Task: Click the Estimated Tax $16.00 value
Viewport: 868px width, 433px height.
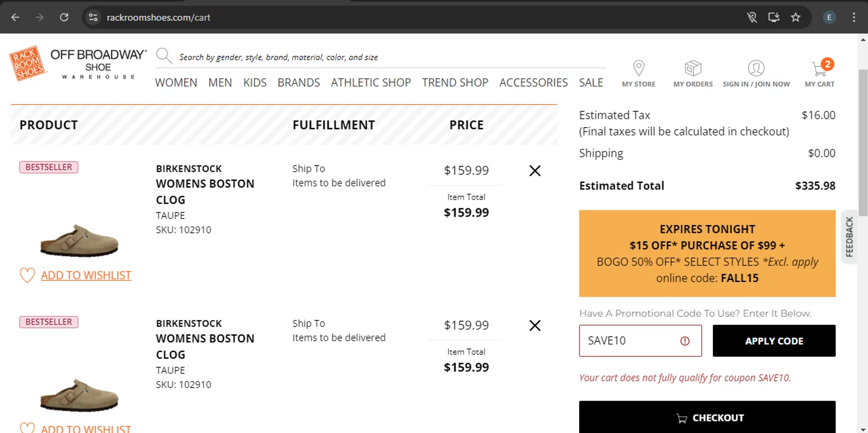Action: tap(818, 115)
